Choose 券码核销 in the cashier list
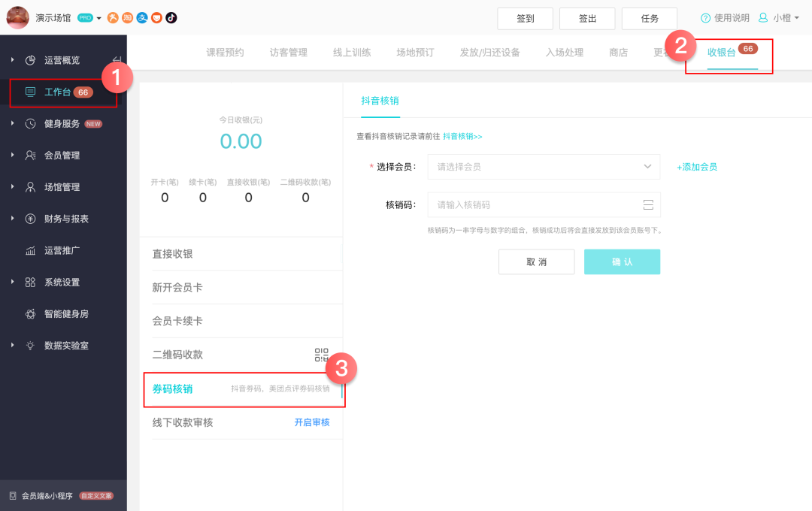The image size is (812, 511). click(x=173, y=389)
